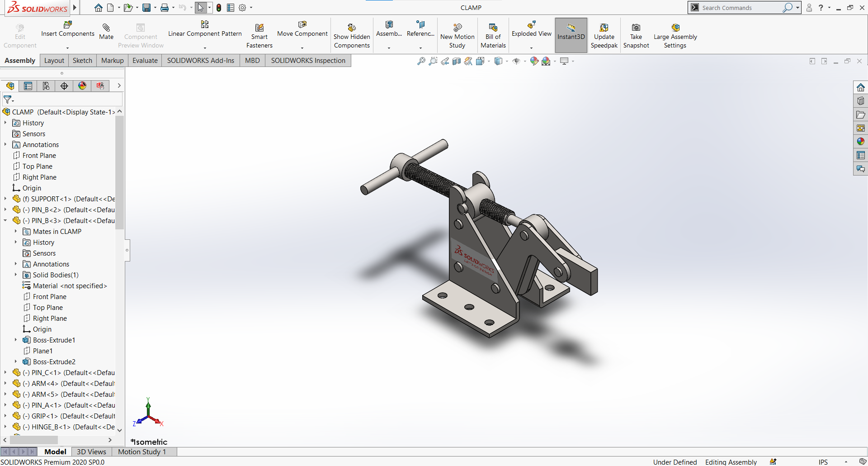Toggle Hide/Show Items visibility

(x=517, y=61)
